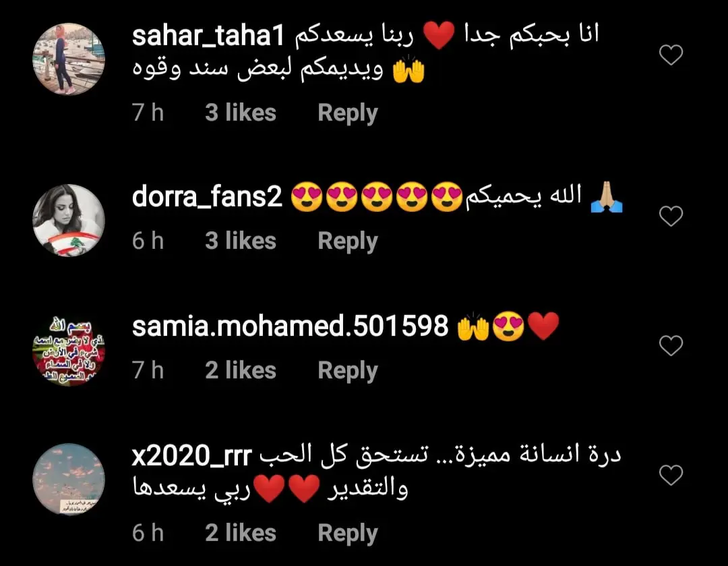Like sahar_taha1's comment with heart icon
Image resolution: width=728 pixels, height=566 pixels.
[671, 55]
